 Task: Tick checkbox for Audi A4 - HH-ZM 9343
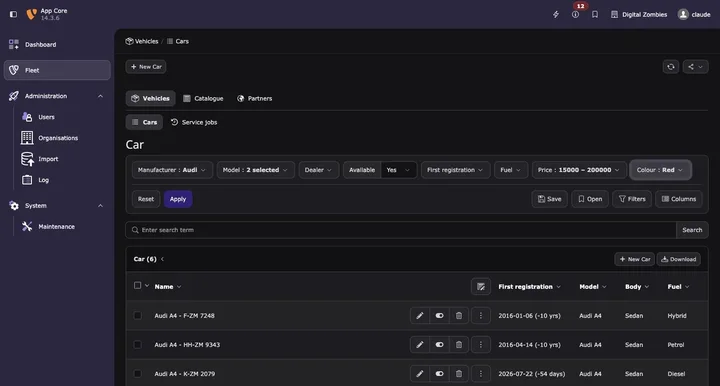[137, 344]
